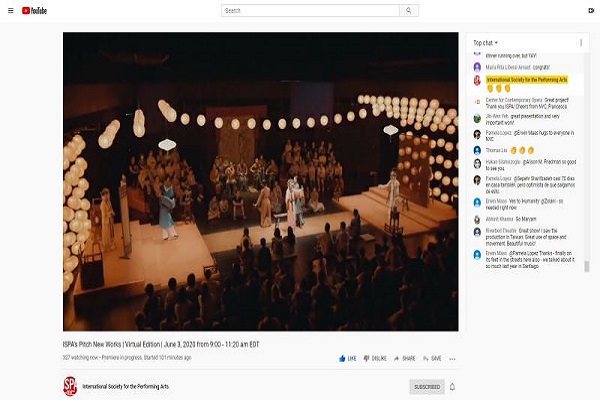Toggle the notification bell
This screenshot has height=400, width=600.
pyautogui.click(x=452, y=387)
